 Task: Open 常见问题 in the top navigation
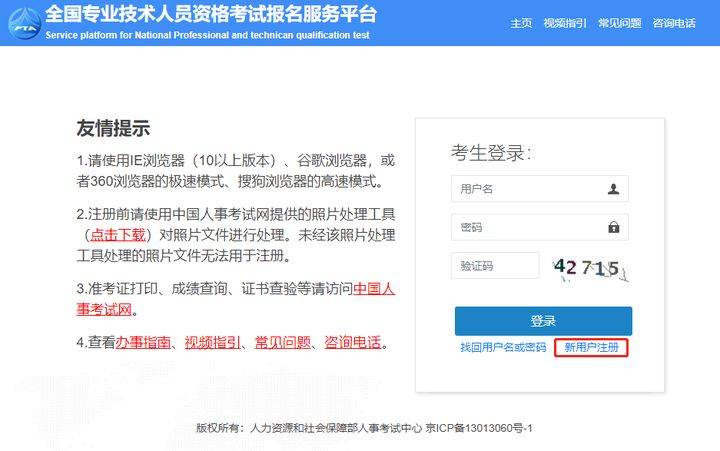pos(619,23)
